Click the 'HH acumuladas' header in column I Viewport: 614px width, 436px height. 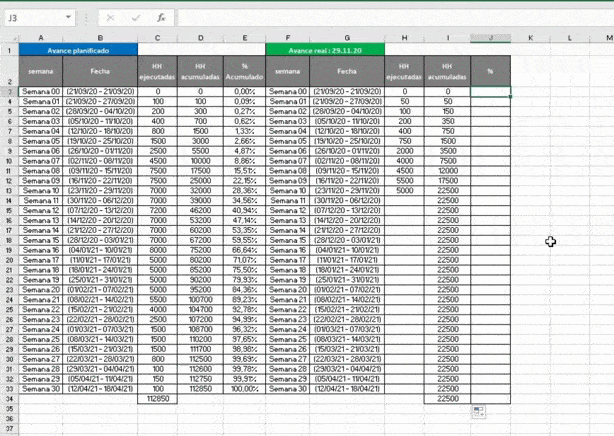click(447, 71)
